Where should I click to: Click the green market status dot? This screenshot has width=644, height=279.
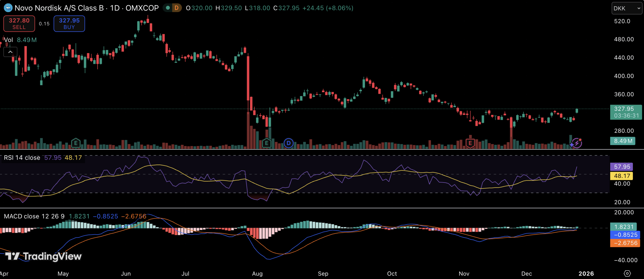(168, 8)
